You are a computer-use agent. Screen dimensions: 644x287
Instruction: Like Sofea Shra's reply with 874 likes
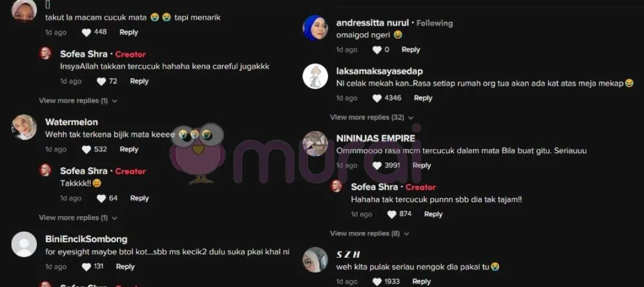(x=392, y=214)
